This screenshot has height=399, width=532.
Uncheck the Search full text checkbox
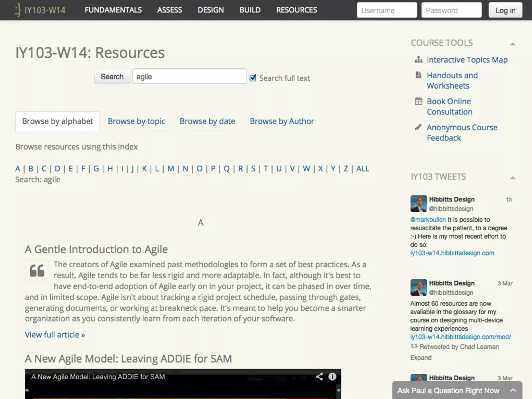tap(253, 78)
